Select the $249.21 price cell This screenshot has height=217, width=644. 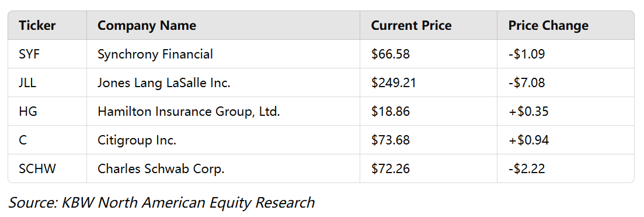point(429,83)
